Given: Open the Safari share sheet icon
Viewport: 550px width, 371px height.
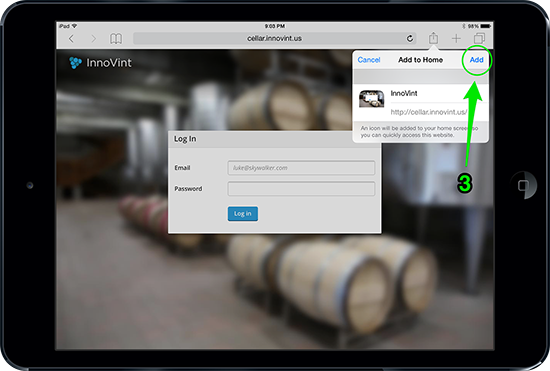Looking at the screenshot, I should [x=434, y=38].
